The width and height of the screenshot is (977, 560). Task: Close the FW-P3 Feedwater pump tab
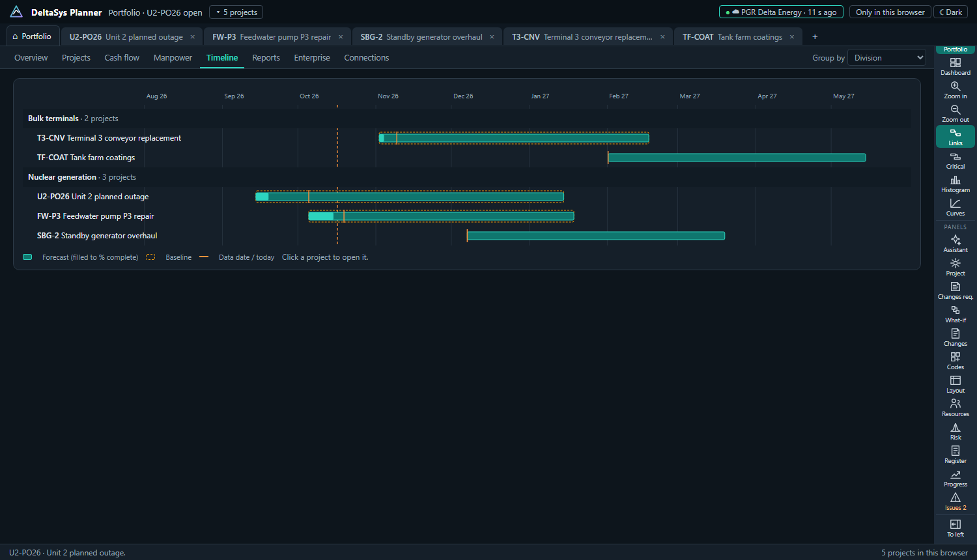click(x=341, y=37)
